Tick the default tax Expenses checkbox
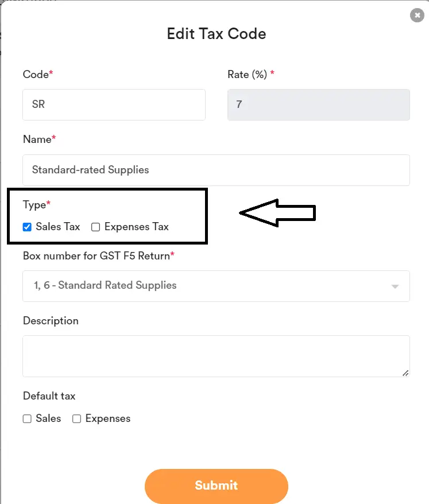429x504 pixels. pos(76,419)
